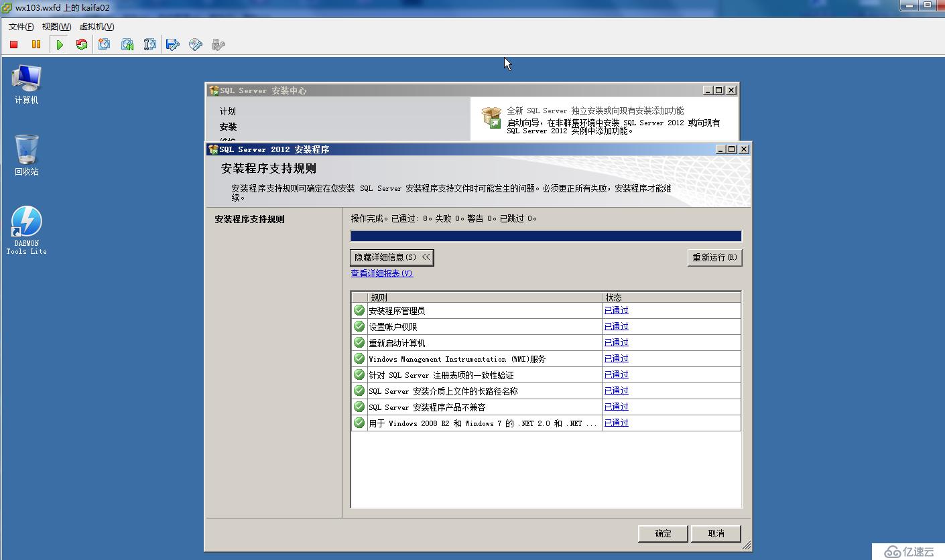Click the 确定 button
This screenshot has width=945, height=560.
click(664, 533)
